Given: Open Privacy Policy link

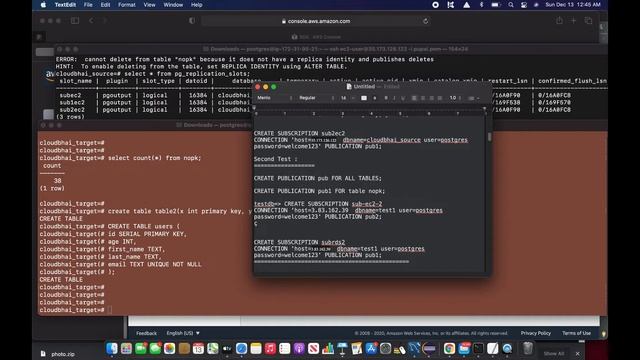Looking at the screenshot, I should (x=536, y=333).
